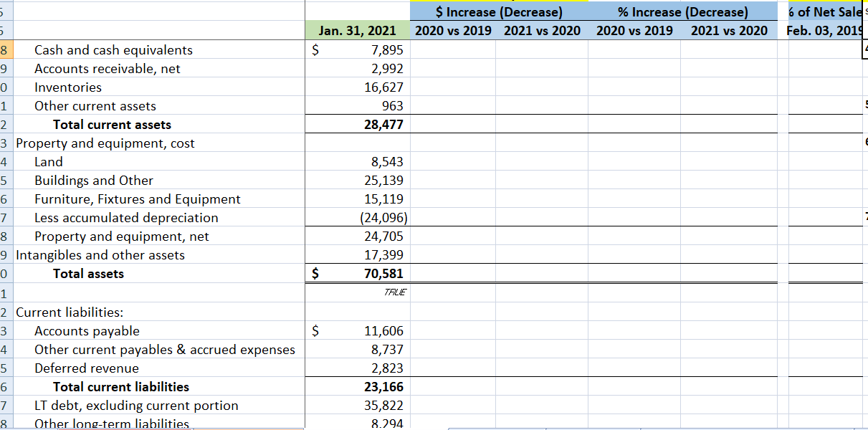Click the total assets value 70,581
This screenshot has height=430, width=868.
click(358, 273)
